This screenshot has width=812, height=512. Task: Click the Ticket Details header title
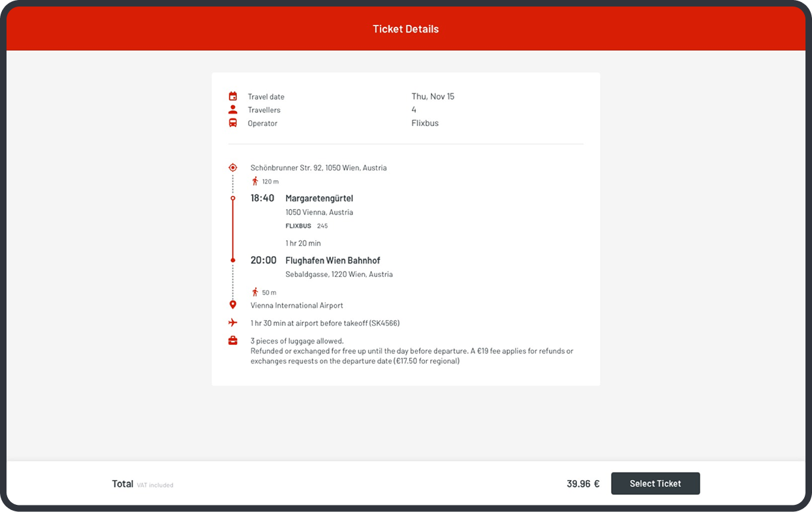(405, 29)
